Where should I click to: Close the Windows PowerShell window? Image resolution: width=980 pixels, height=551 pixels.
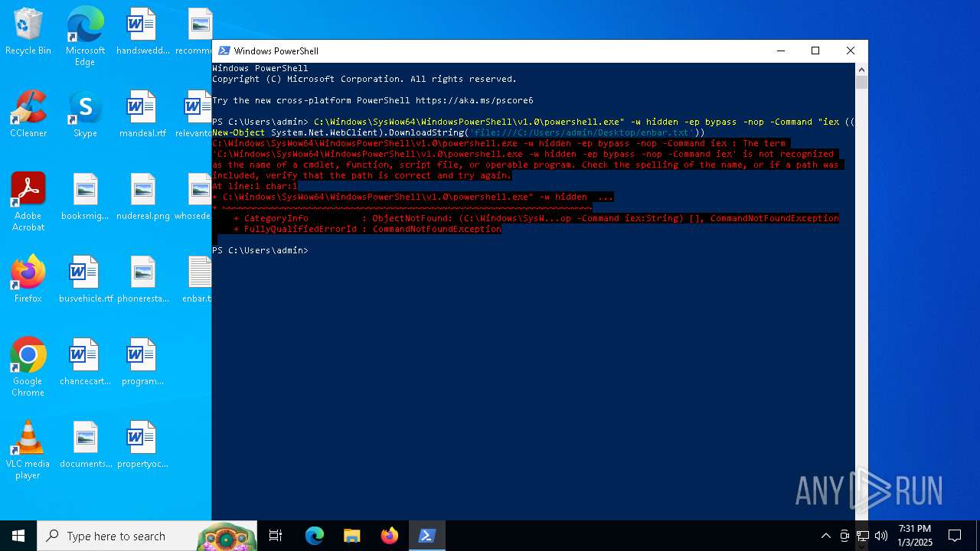coord(851,51)
